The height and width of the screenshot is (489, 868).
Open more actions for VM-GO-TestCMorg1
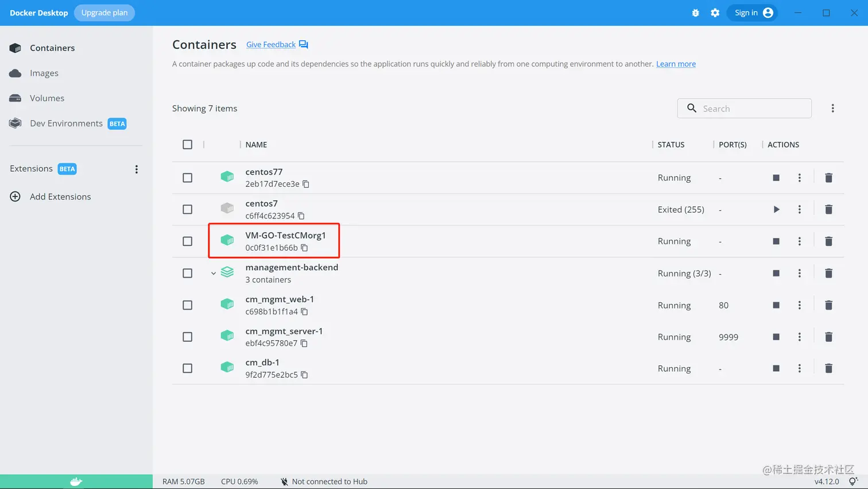click(799, 241)
